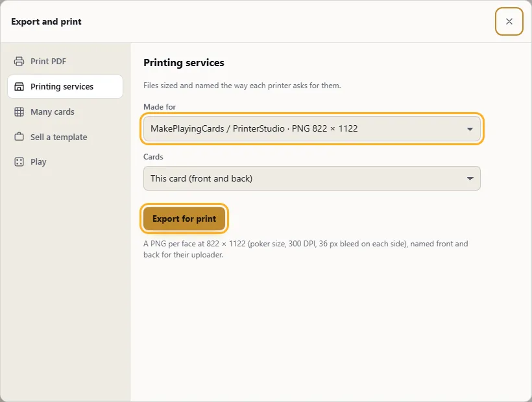Click the dice icon beside Play
The height and width of the screenshot is (402, 532).
(19, 161)
